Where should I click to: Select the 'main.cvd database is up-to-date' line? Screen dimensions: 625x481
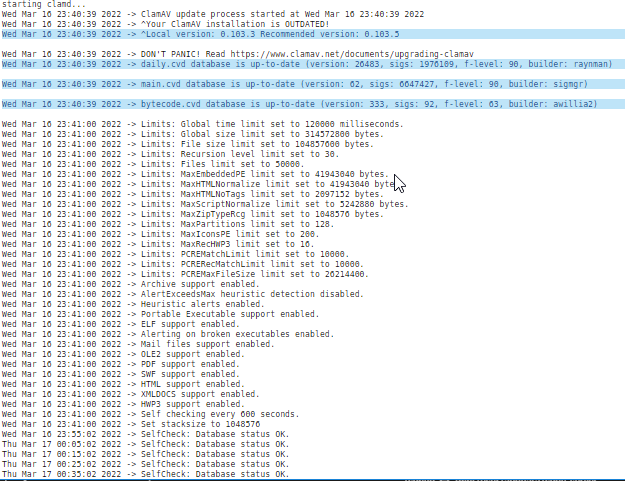pyautogui.click(x=312, y=84)
